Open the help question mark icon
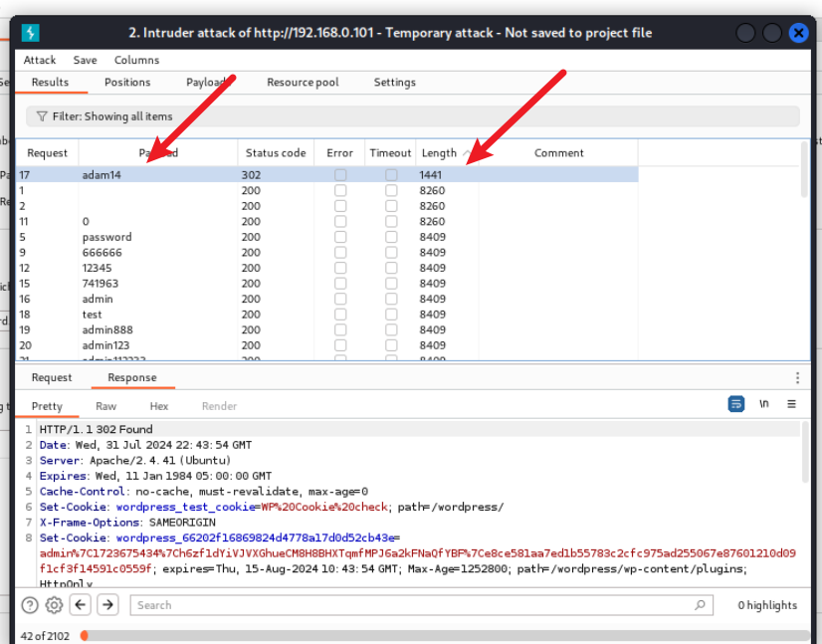The width and height of the screenshot is (822, 644). (30, 605)
